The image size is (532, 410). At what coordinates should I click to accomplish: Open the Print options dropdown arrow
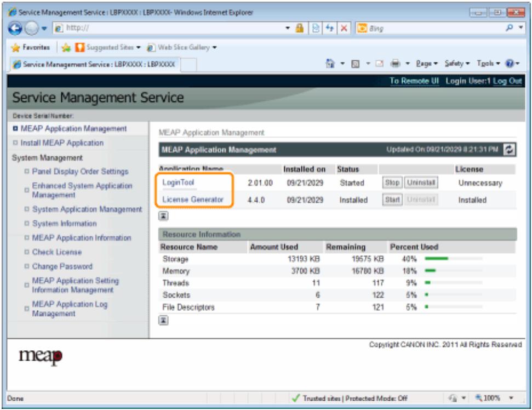(x=408, y=64)
